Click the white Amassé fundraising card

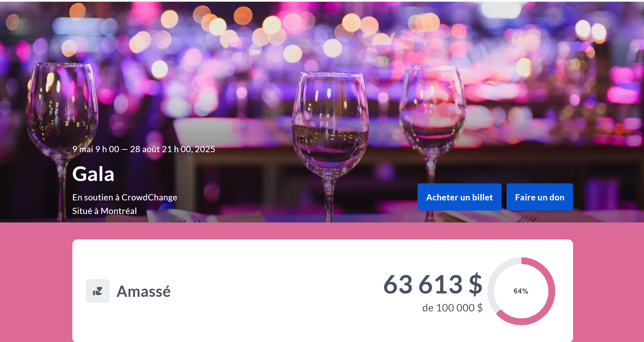[323, 291]
